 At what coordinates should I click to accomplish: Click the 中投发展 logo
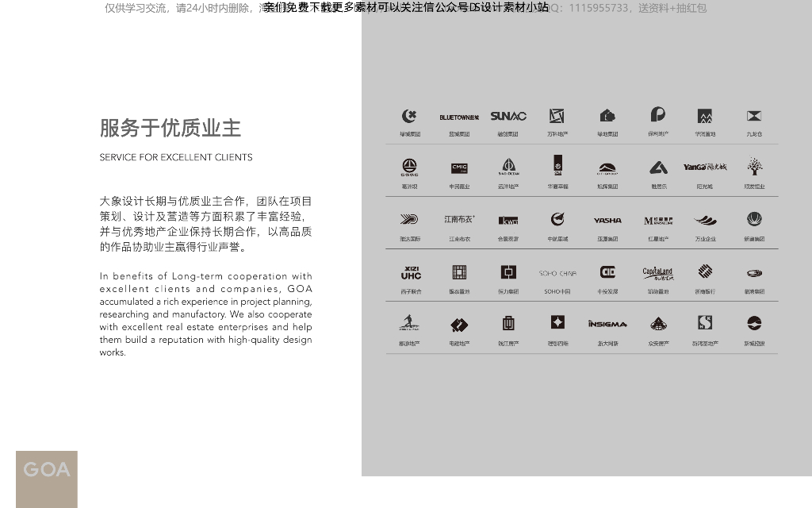[607, 271]
